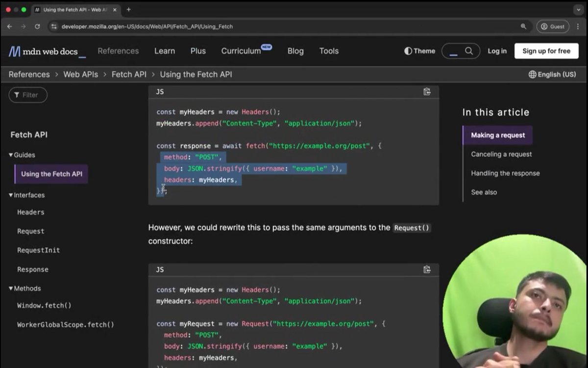Click the browser back arrow
The image size is (588, 368).
(9, 26)
